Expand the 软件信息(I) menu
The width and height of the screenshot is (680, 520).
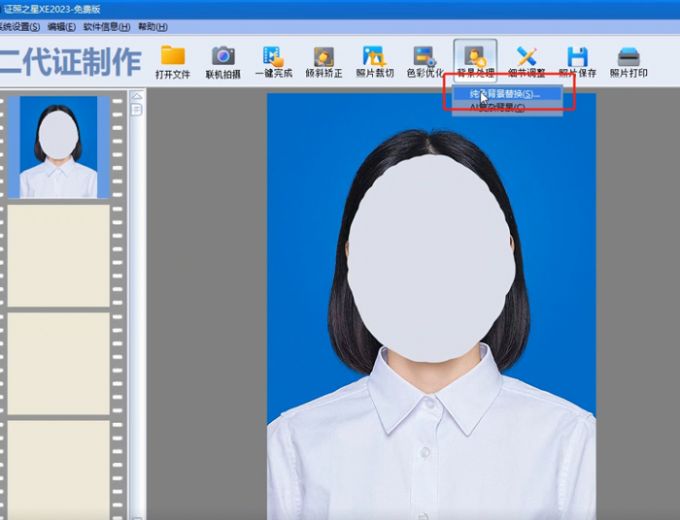click(x=106, y=27)
